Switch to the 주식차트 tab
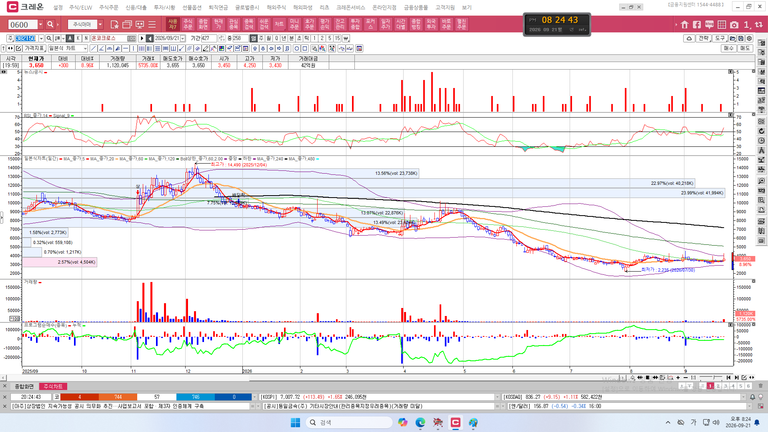The width and height of the screenshot is (768, 432). [52, 386]
